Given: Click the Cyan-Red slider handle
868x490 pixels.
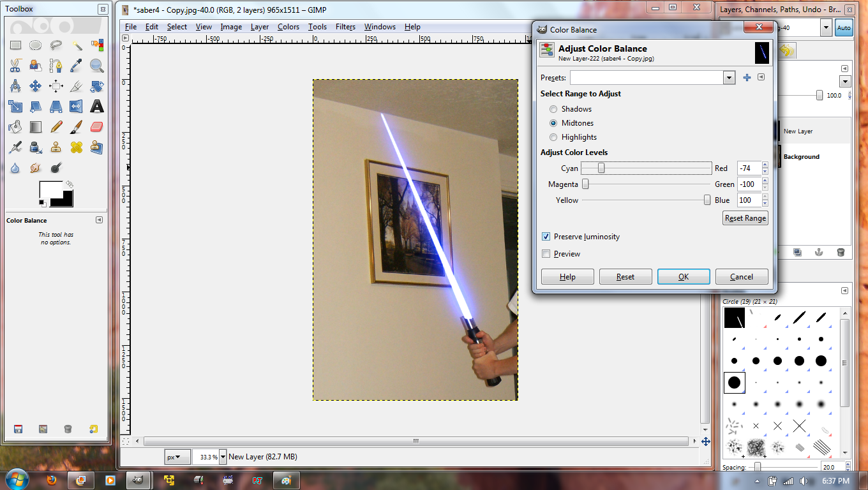Looking at the screenshot, I should pyautogui.click(x=601, y=168).
